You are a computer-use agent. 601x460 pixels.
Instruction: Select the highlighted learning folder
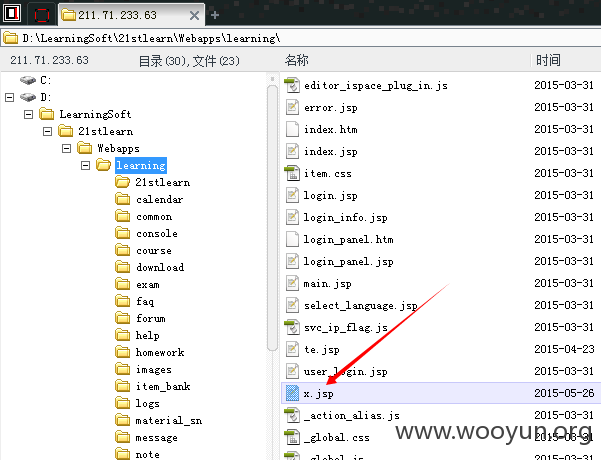click(141, 165)
